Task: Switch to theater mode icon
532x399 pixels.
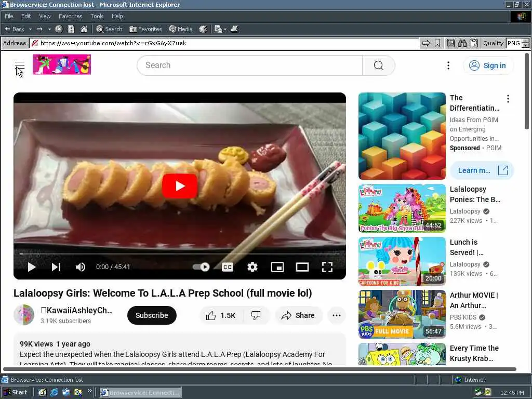Action: (x=302, y=267)
